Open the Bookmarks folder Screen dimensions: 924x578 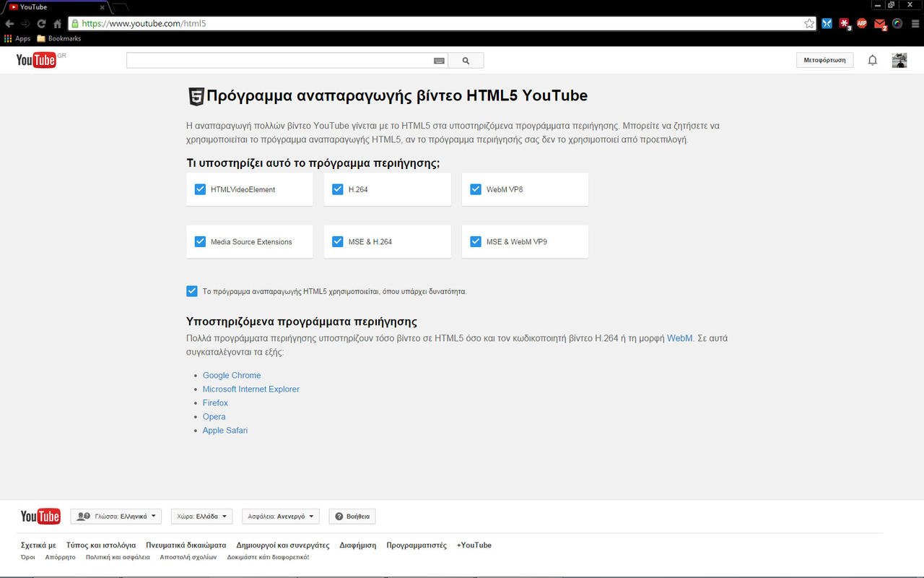(x=59, y=38)
